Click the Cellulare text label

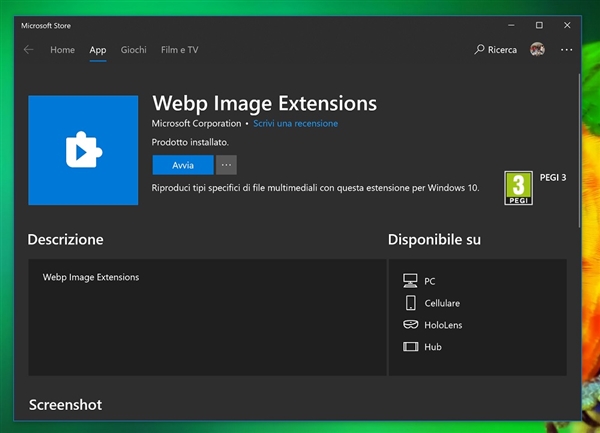click(x=442, y=303)
